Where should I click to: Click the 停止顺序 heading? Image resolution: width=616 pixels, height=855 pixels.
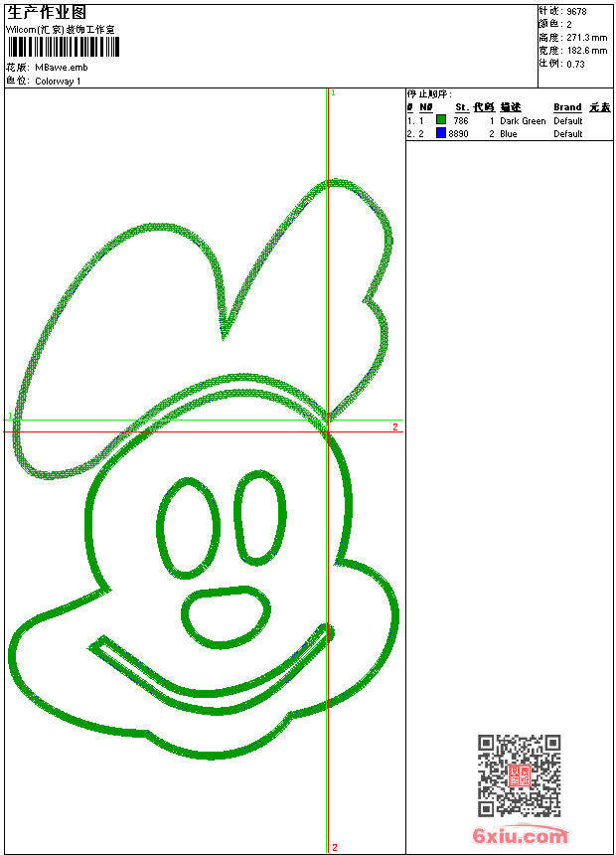429,94
